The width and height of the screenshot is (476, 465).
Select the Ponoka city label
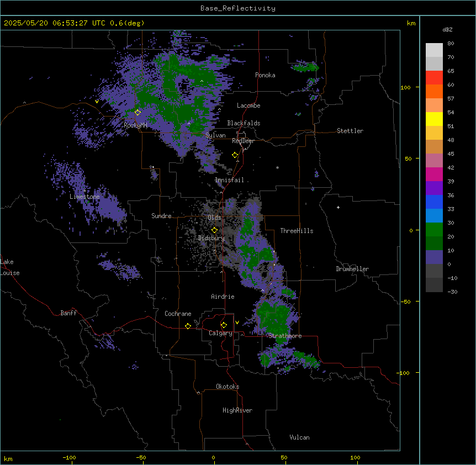point(265,75)
